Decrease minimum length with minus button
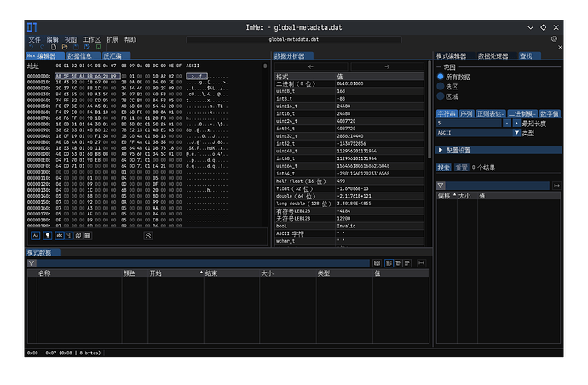This screenshot has height=385, width=588. click(507, 123)
